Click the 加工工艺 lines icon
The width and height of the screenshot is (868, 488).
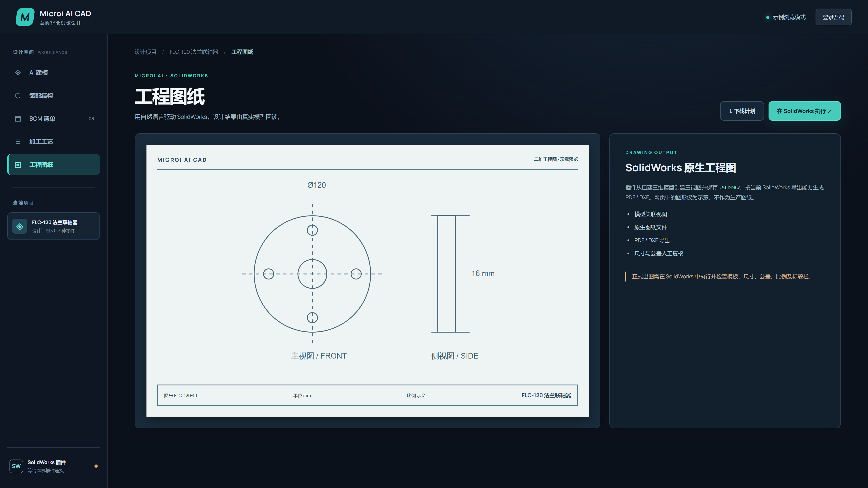(18, 142)
